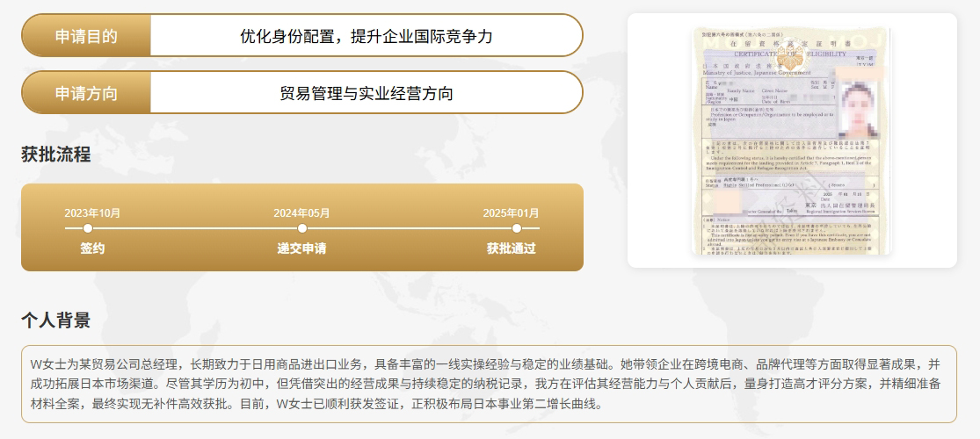Click the 2024年05月 date label

pos(301,213)
